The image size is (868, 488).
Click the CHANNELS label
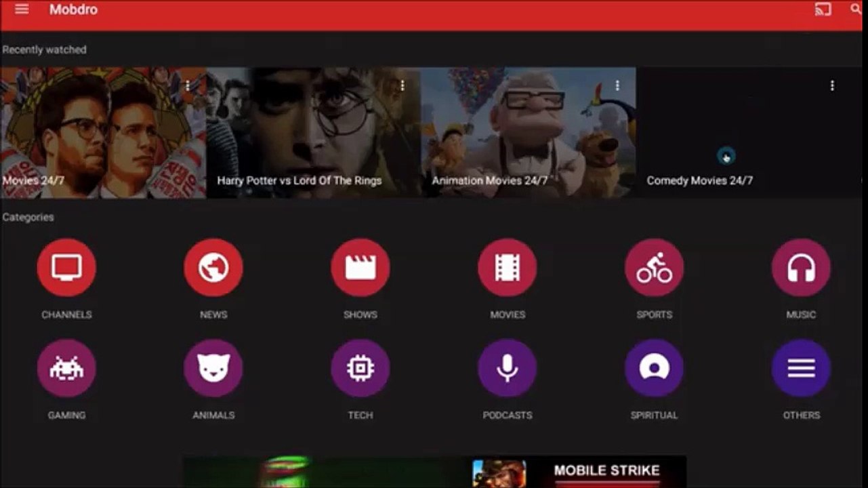click(x=66, y=314)
